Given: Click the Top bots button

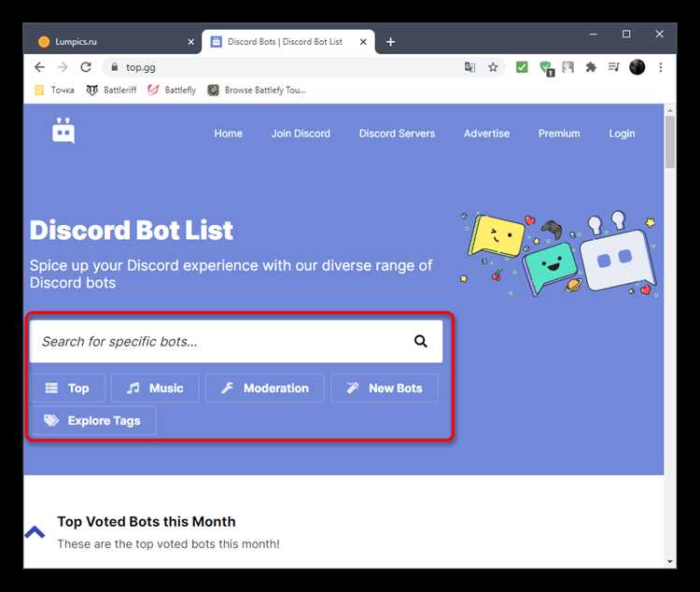Looking at the screenshot, I should 68,388.
